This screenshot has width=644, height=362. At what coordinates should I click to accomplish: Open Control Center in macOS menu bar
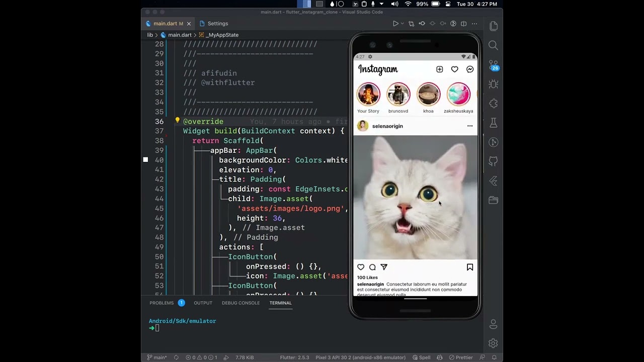[x=448, y=4]
